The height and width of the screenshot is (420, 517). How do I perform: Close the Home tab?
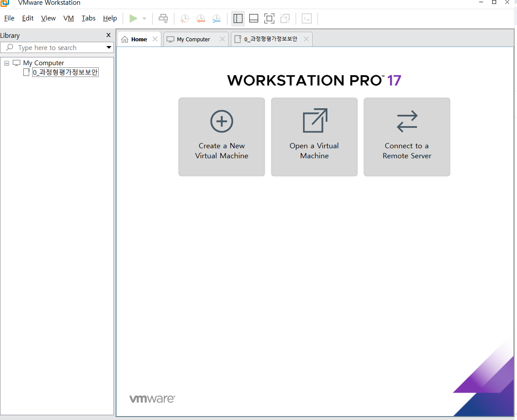pyautogui.click(x=155, y=39)
